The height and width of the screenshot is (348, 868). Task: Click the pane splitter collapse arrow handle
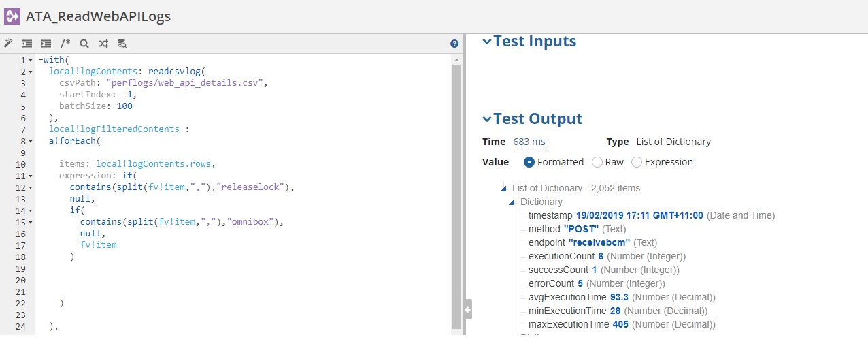pyautogui.click(x=467, y=309)
